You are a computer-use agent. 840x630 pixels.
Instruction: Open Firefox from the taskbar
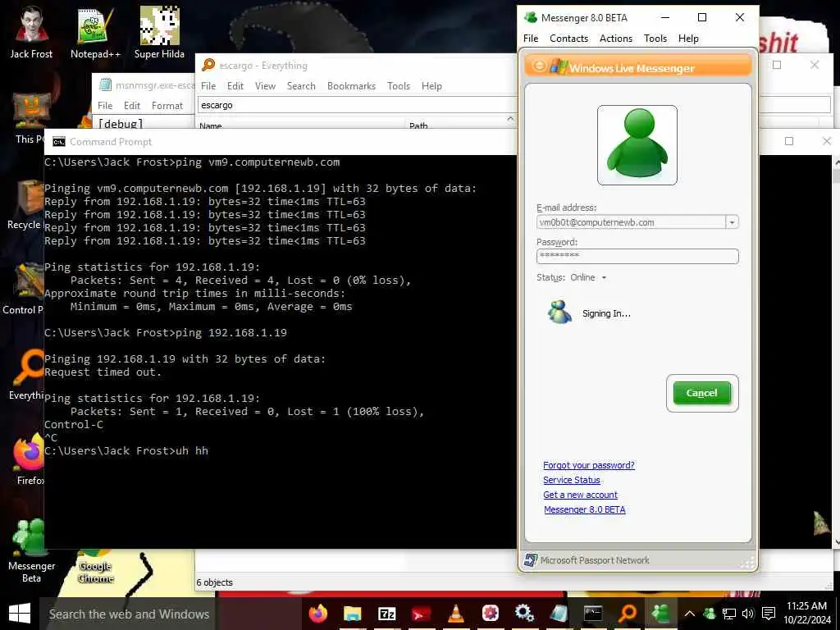tap(318, 614)
